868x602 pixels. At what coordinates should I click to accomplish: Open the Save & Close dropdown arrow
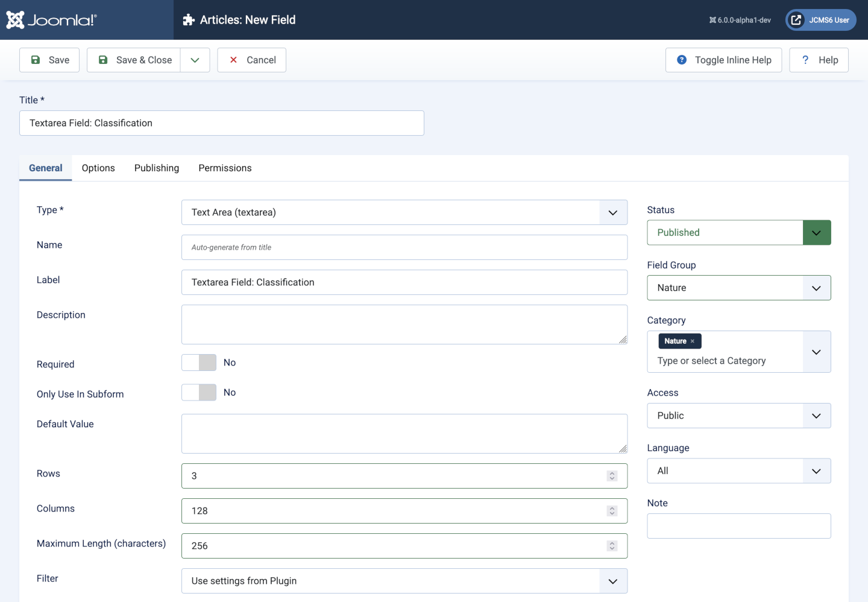coord(195,60)
